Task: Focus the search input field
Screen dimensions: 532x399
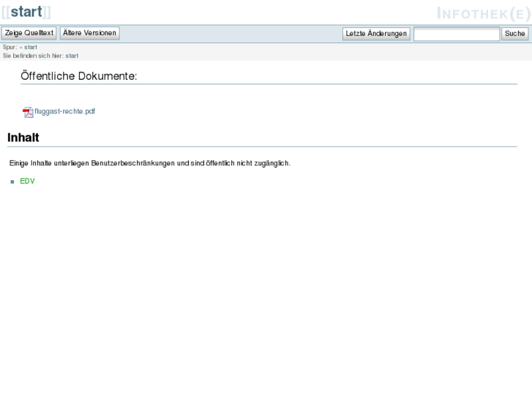Action: pyautogui.click(x=457, y=34)
